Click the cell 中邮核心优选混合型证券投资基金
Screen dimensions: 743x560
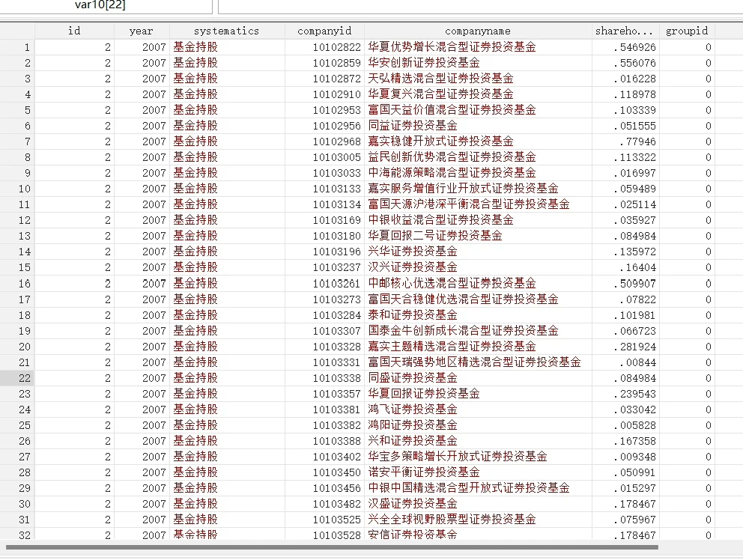(x=452, y=284)
